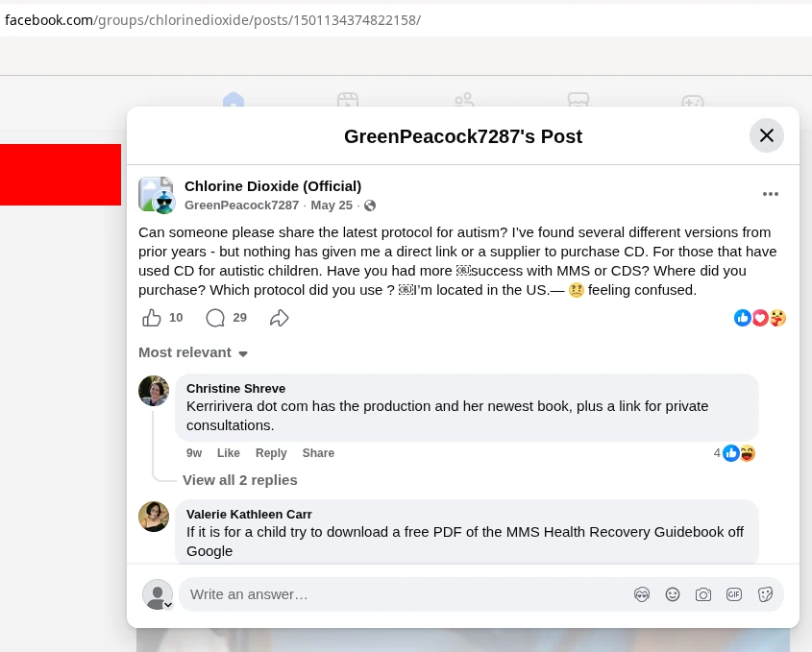View the 29 comments count
The width and height of the screenshot is (812, 652).
(x=240, y=317)
